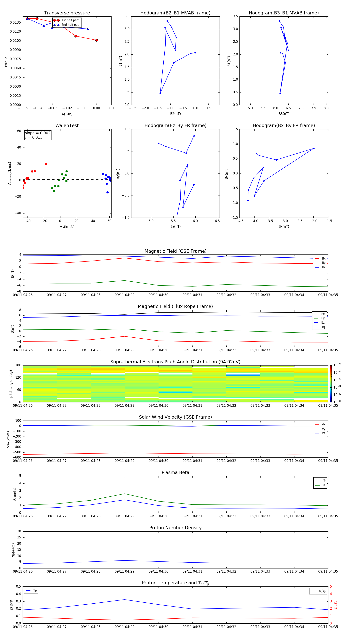Click the 'WalenTest' plot title
This screenshot has width=351, height=644.
tap(67, 125)
